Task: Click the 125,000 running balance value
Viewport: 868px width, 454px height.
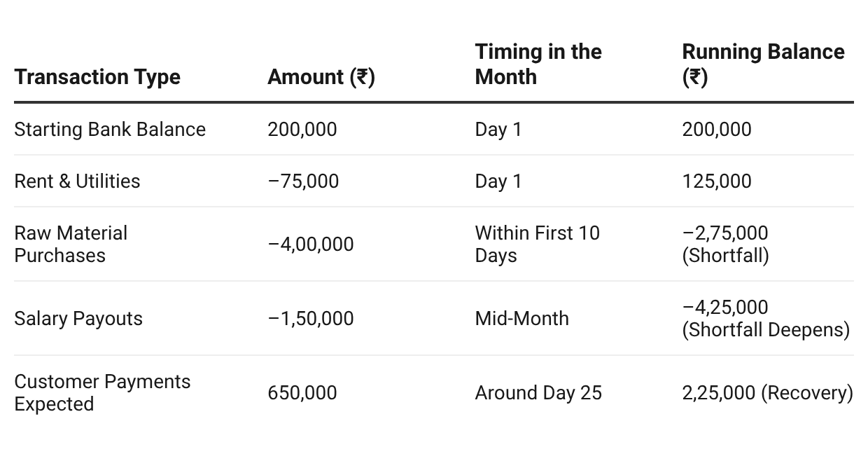Action: coord(717,181)
